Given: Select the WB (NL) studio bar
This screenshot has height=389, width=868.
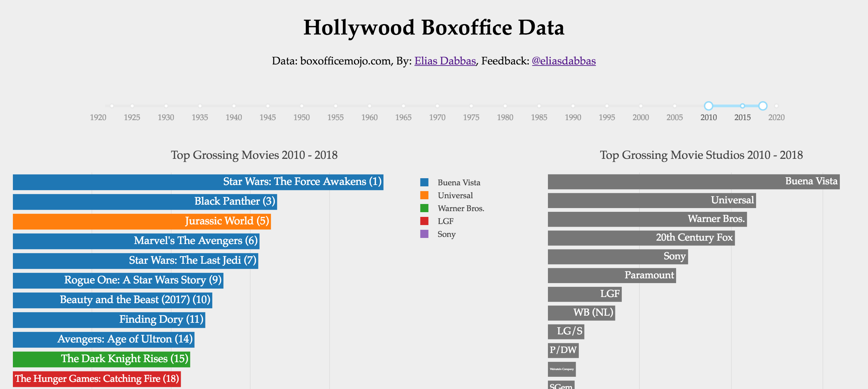Looking at the screenshot, I should [x=581, y=313].
